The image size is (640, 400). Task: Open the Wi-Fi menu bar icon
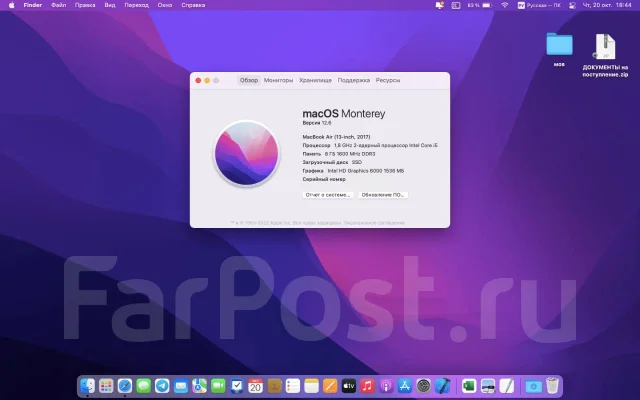click(x=505, y=5)
